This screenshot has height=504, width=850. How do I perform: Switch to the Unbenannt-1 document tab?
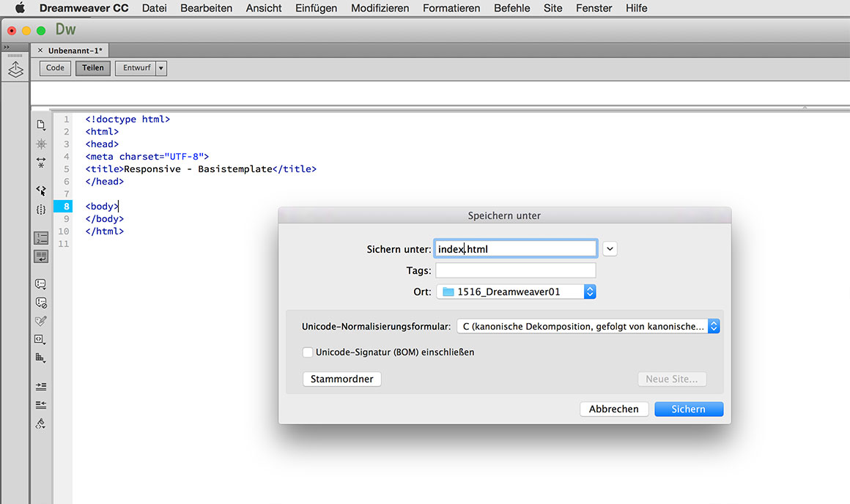pos(75,51)
